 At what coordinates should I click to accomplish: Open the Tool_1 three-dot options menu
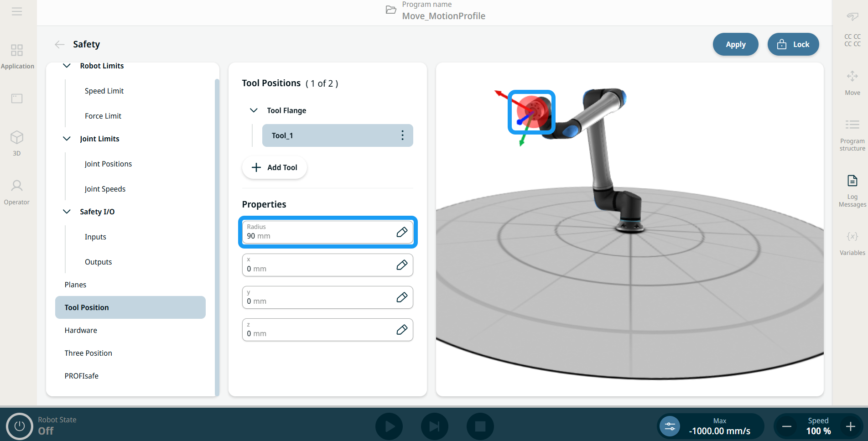coord(402,135)
